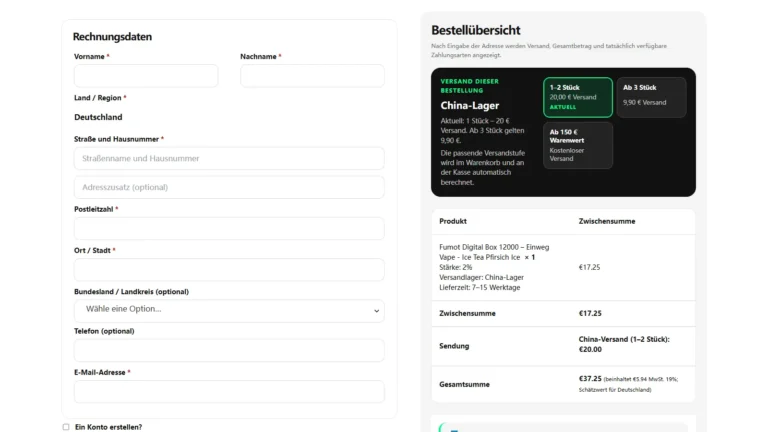The image size is (768, 432).
Task: Click the 'China-Lager' title
Action: point(470,105)
